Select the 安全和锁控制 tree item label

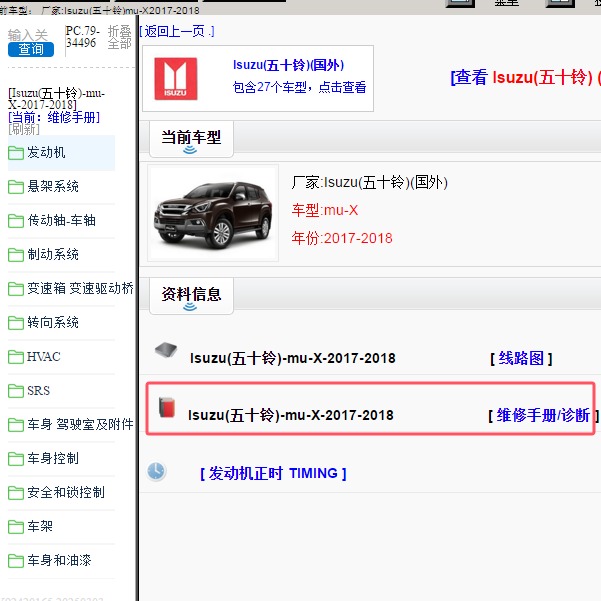pos(66,493)
